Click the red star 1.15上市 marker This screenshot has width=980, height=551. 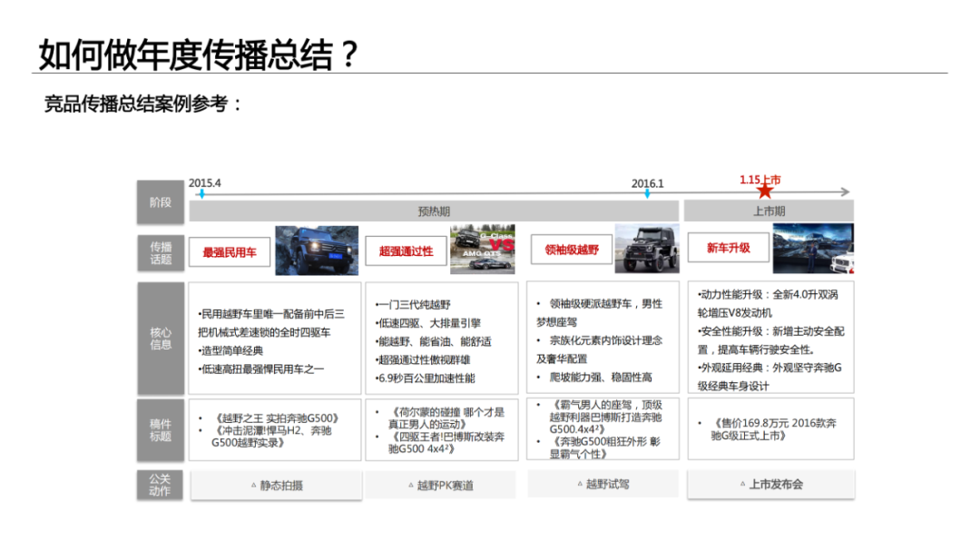(x=764, y=190)
